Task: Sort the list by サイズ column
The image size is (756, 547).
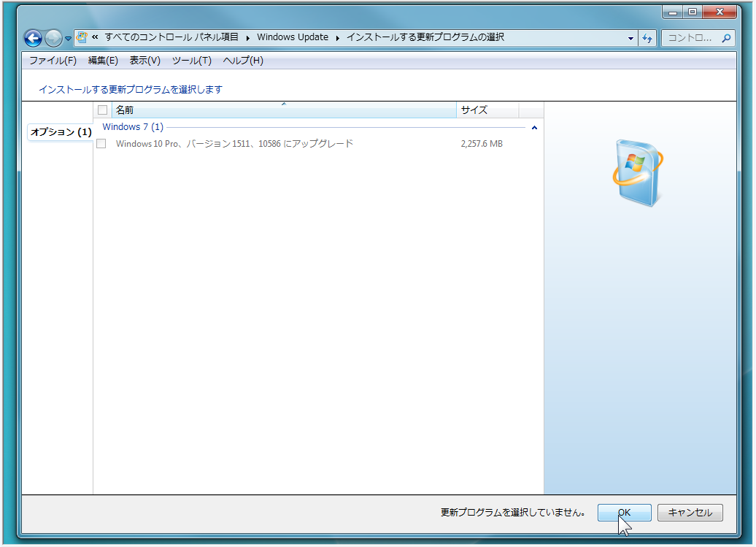Action: (x=487, y=110)
